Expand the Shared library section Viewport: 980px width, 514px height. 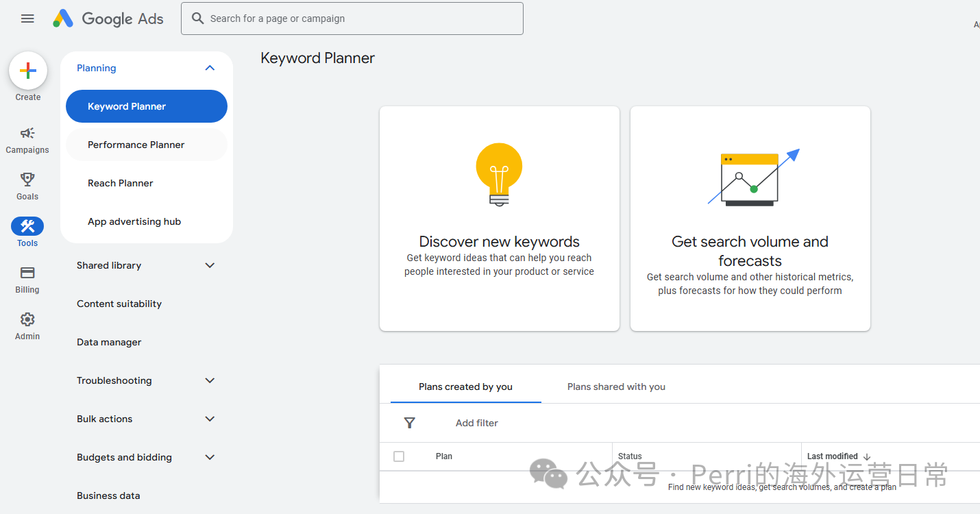pos(147,265)
